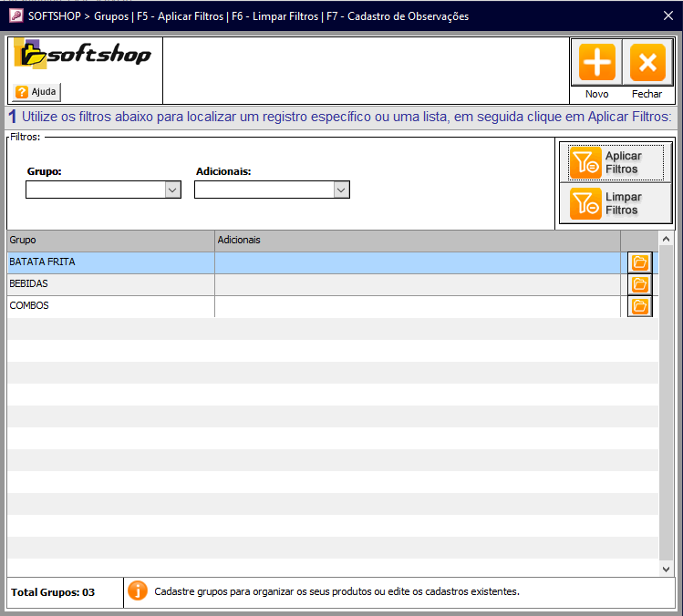Open folder icon for BEBIDAS row

click(640, 285)
